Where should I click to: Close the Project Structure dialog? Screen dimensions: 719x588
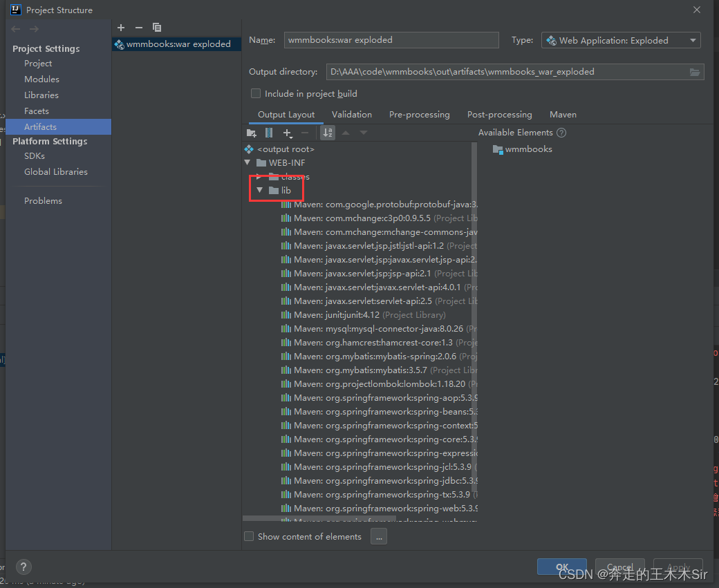coord(697,10)
